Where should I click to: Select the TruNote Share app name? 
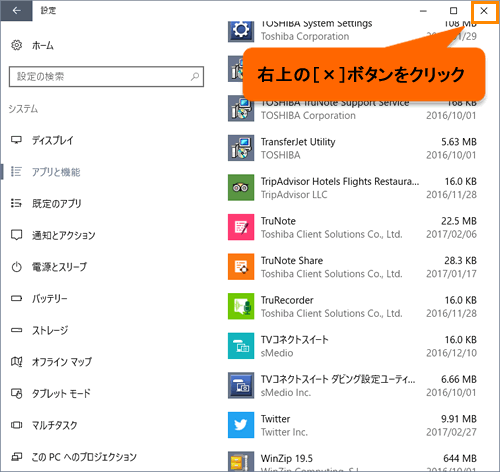click(292, 261)
